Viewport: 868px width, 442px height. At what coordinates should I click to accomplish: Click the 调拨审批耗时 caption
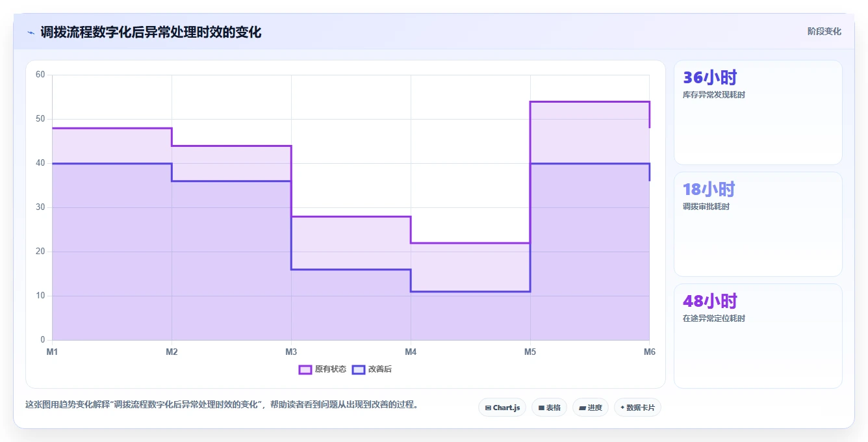(706, 207)
